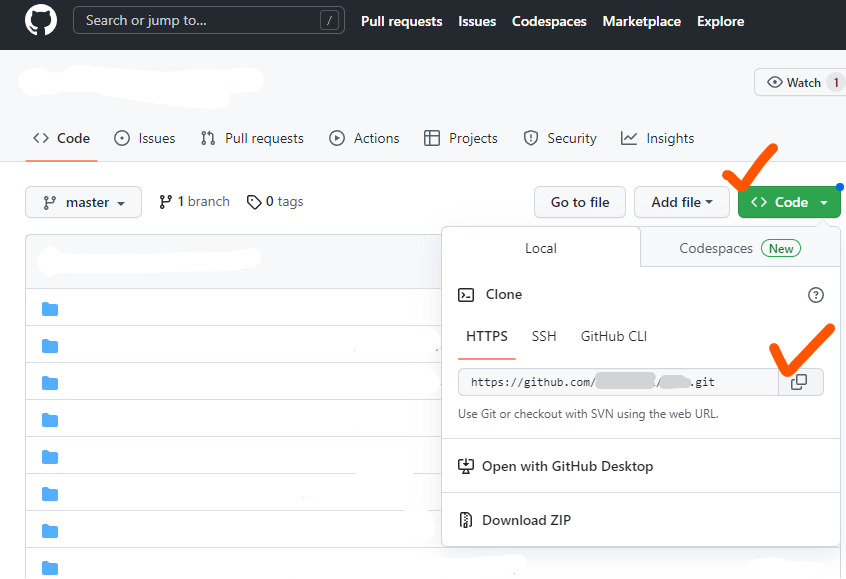Visit Marketplace from the header
Viewport: 846px width, 579px height.
(x=642, y=21)
